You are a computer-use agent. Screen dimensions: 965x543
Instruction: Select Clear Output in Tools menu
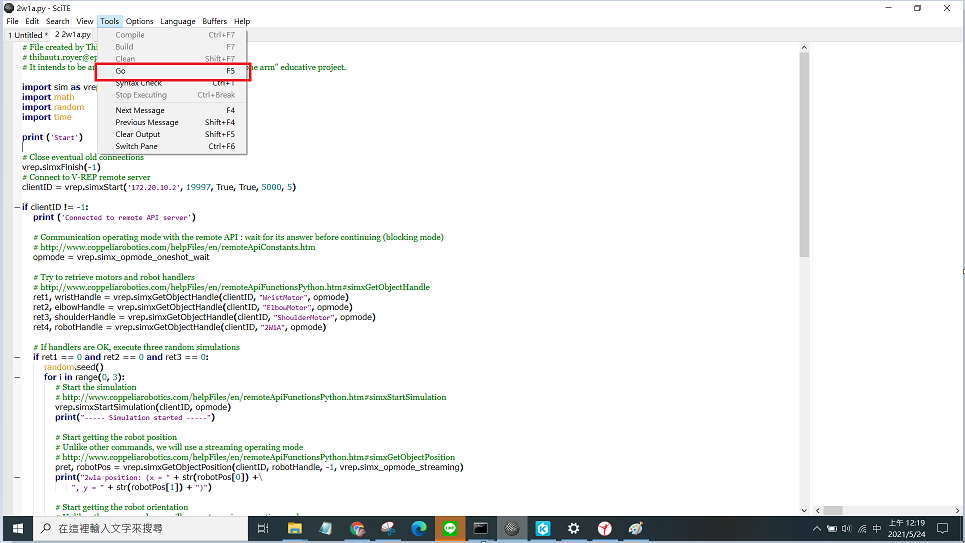tap(137, 134)
